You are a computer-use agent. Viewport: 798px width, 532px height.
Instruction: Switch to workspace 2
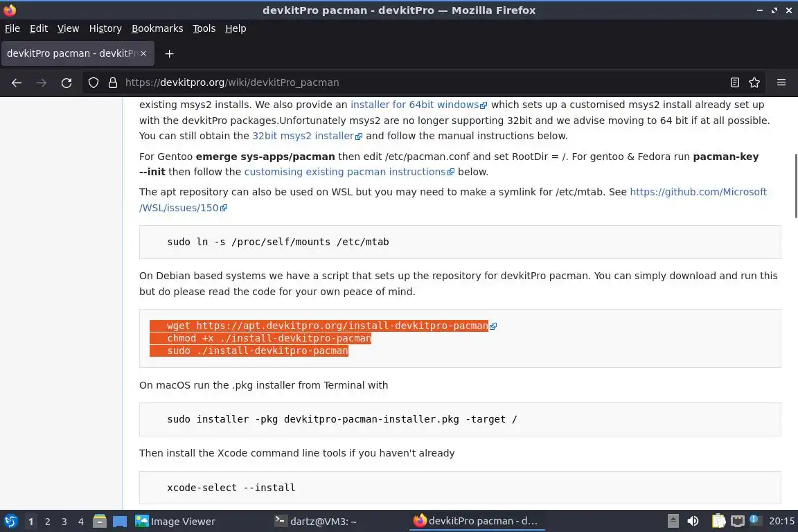click(47, 522)
